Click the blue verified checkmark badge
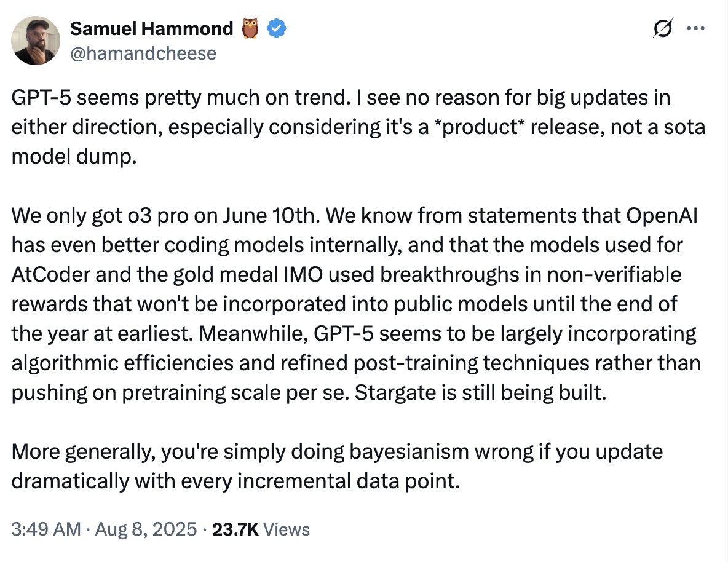This screenshot has height=562, width=728. pyautogui.click(x=277, y=29)
